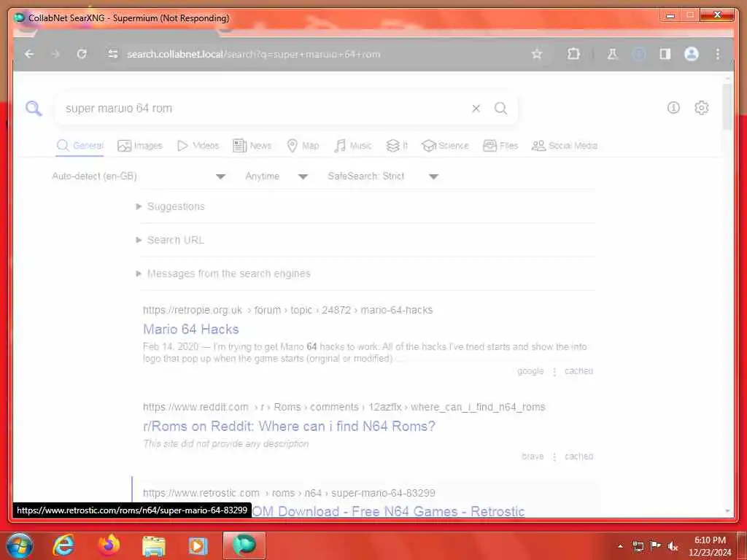Click the google engine label
Viewport: 747px width, 560px height.
530,371
